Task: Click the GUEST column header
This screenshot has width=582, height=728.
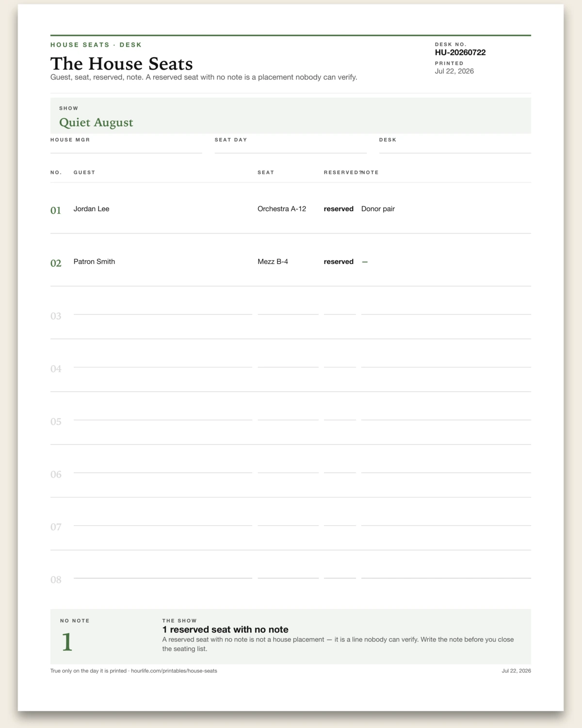Action: click(84, 172)
